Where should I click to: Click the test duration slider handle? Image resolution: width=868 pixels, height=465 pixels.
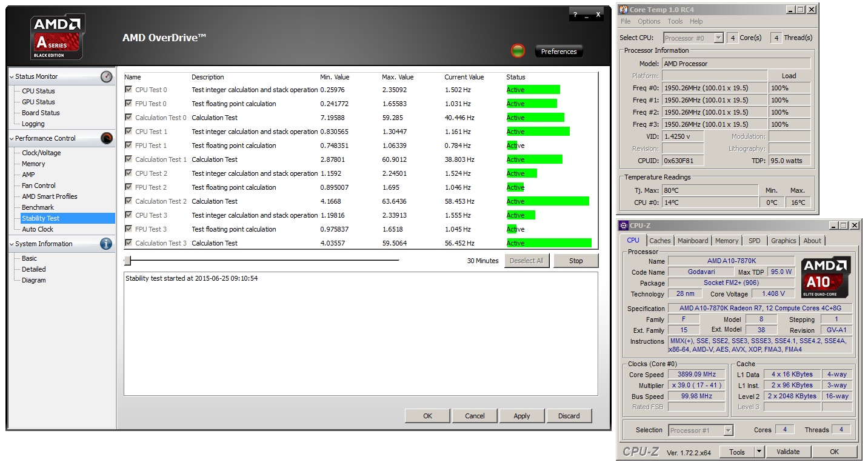(127, 261)
